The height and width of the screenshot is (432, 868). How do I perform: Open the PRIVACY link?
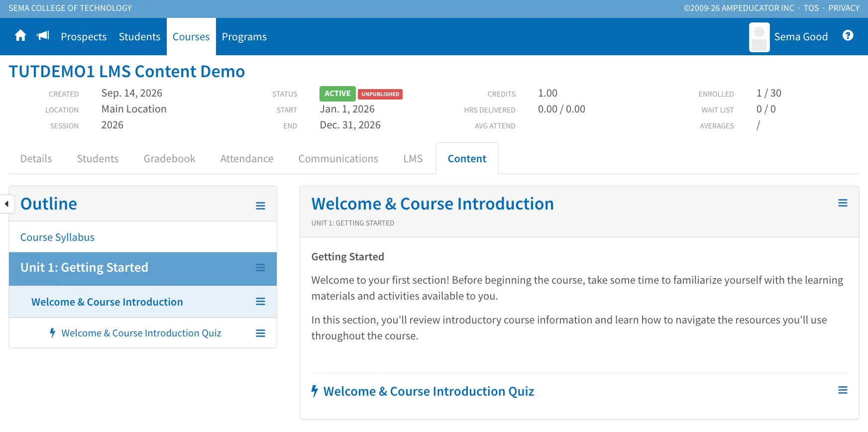pyautogui.click(x=844, y=8)
